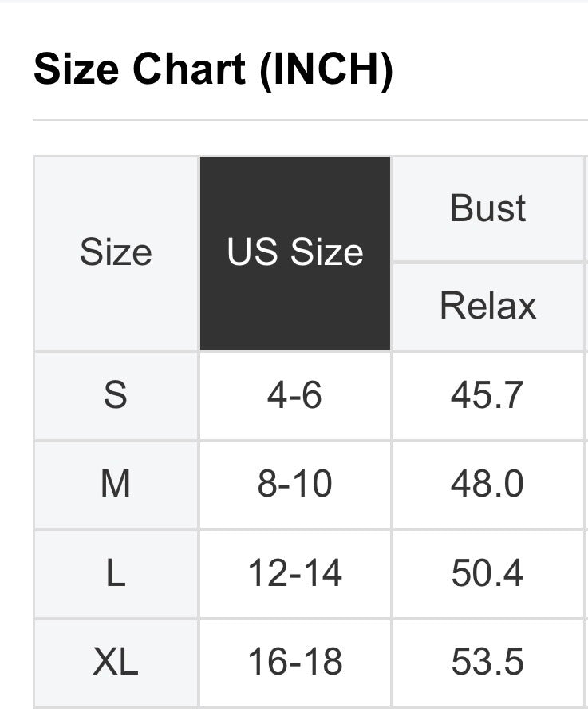
Task: Select the 8-10 US size cell
Action: (295, 485)
